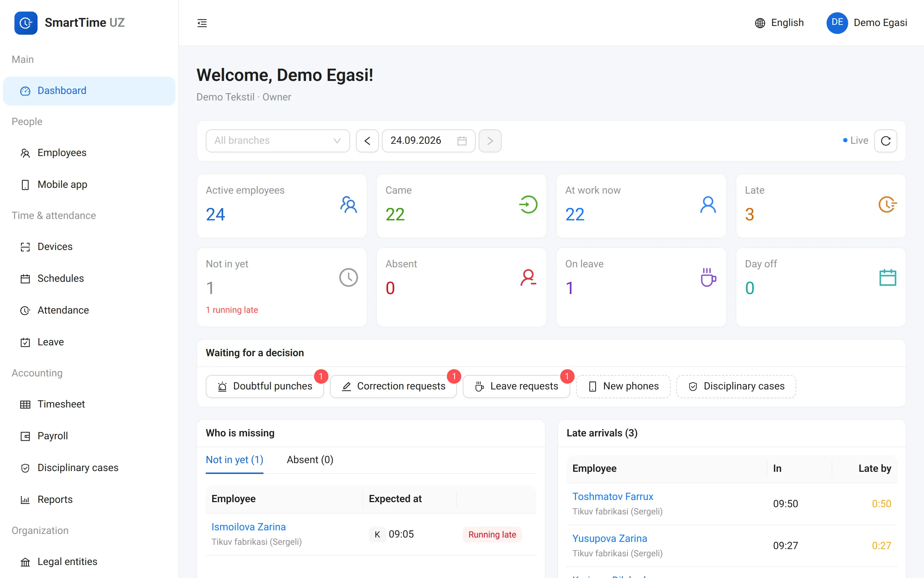
Task: Open employee Toshmatov Farrux
Action: click(x=613, y=496)
